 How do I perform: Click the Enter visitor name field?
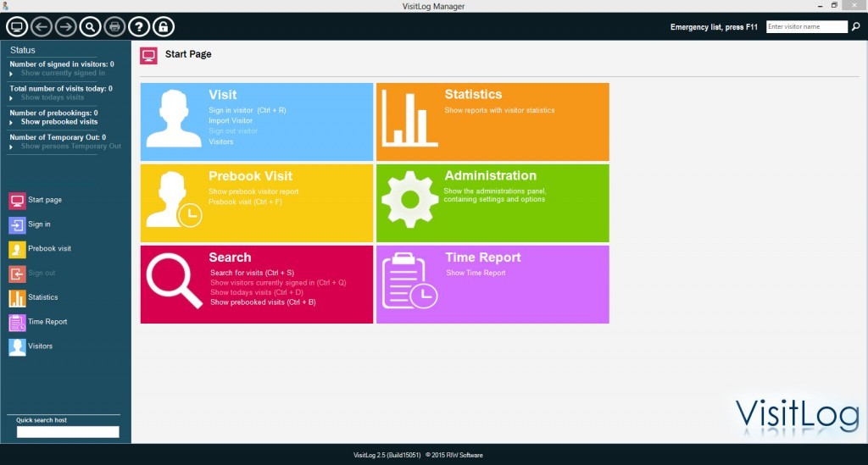(807, 26)
